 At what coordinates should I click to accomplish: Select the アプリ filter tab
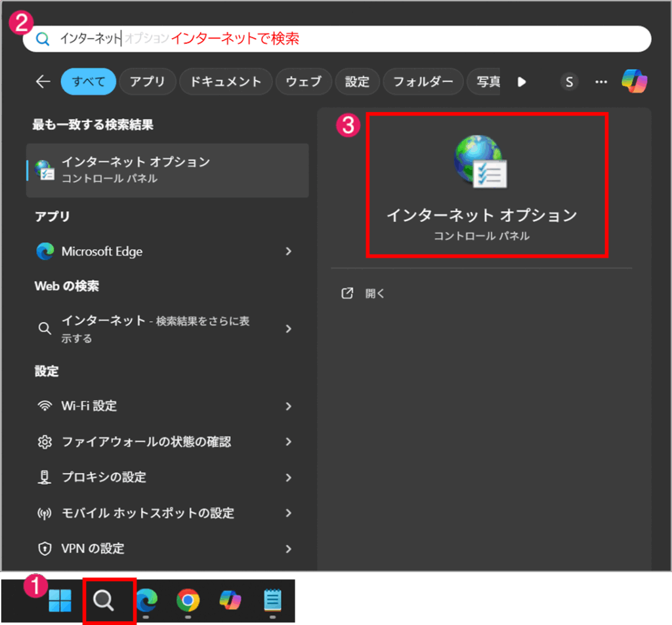coord(148,82)
